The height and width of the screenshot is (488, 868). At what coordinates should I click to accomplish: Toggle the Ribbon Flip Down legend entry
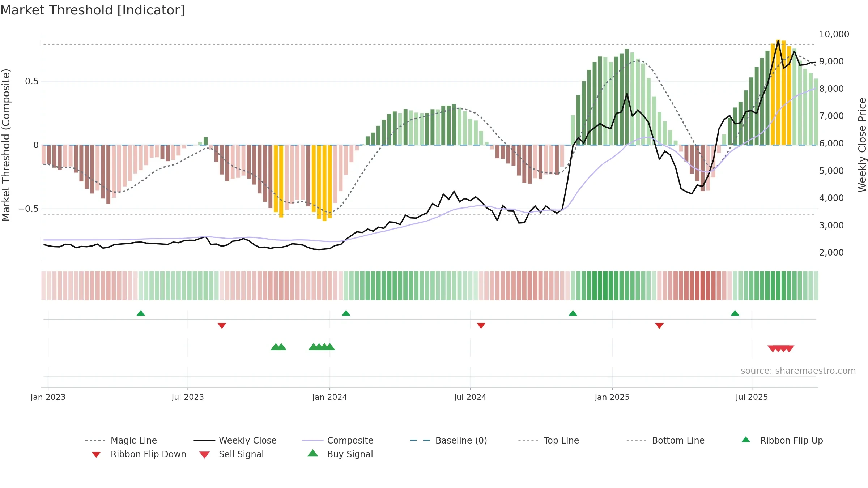click(x=139, y=454)
